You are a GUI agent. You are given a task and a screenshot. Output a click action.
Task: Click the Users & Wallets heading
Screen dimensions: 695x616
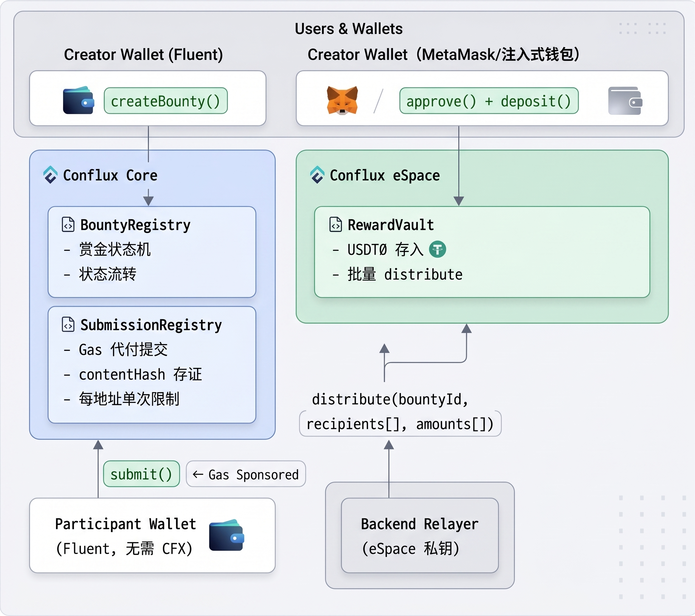348,28
